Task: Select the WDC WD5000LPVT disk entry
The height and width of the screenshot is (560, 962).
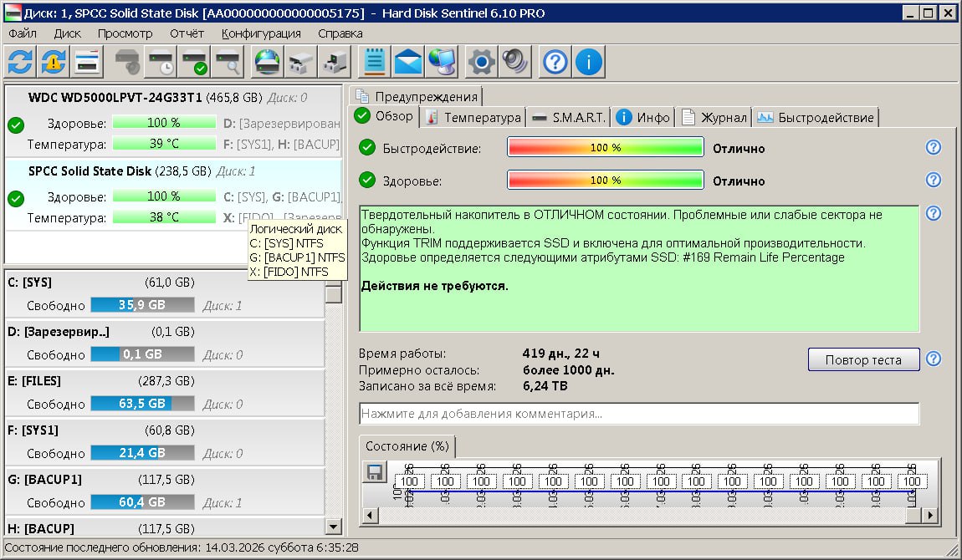Action: point(117,98)
